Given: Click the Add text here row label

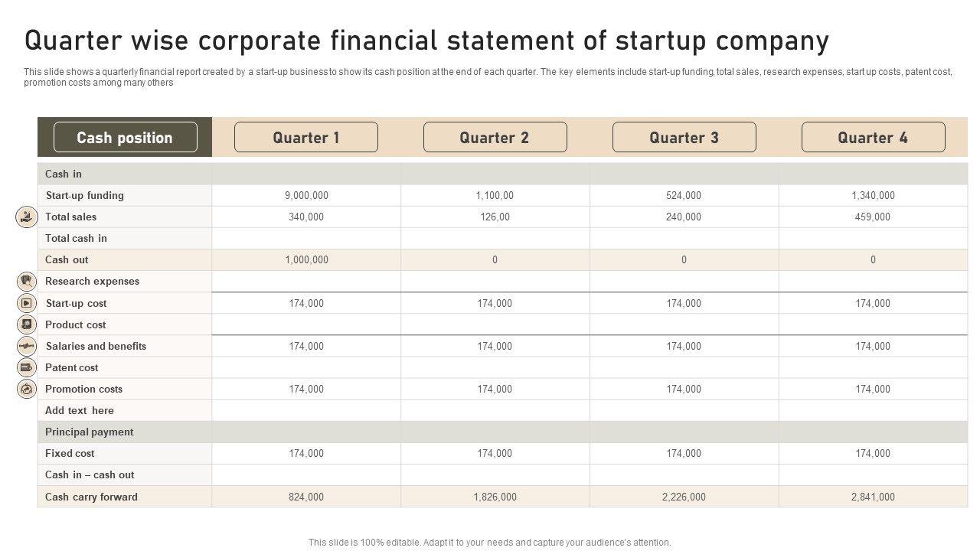Looking at the screenshot, I should 80,410.
